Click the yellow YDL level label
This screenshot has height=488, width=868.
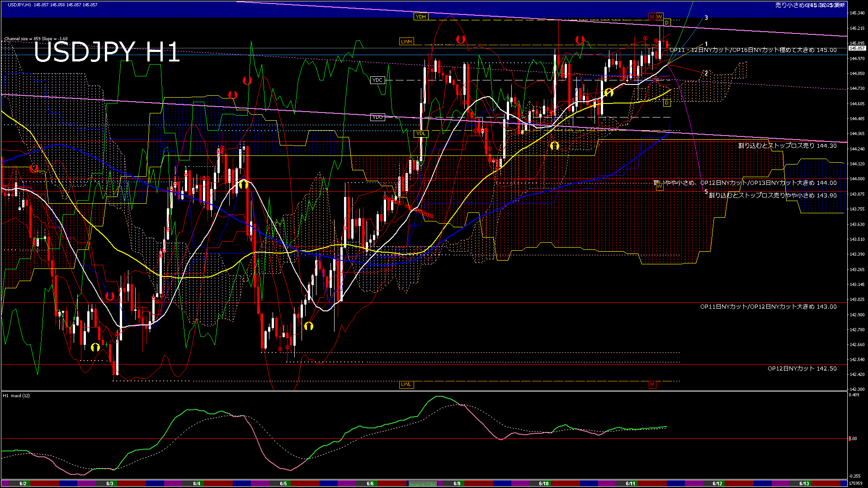(420, 134)
